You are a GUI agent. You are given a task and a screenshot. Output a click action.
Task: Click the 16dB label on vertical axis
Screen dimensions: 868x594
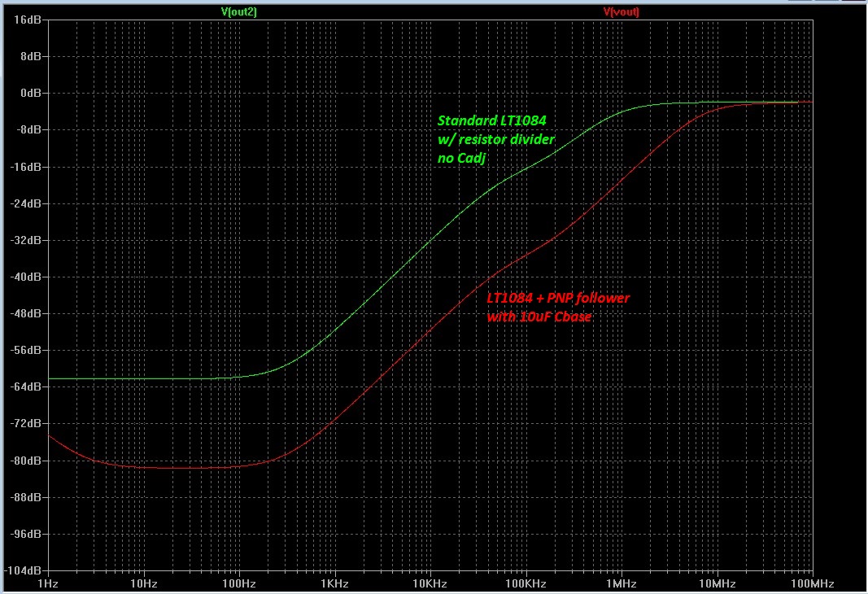click(x=27, y=20)
